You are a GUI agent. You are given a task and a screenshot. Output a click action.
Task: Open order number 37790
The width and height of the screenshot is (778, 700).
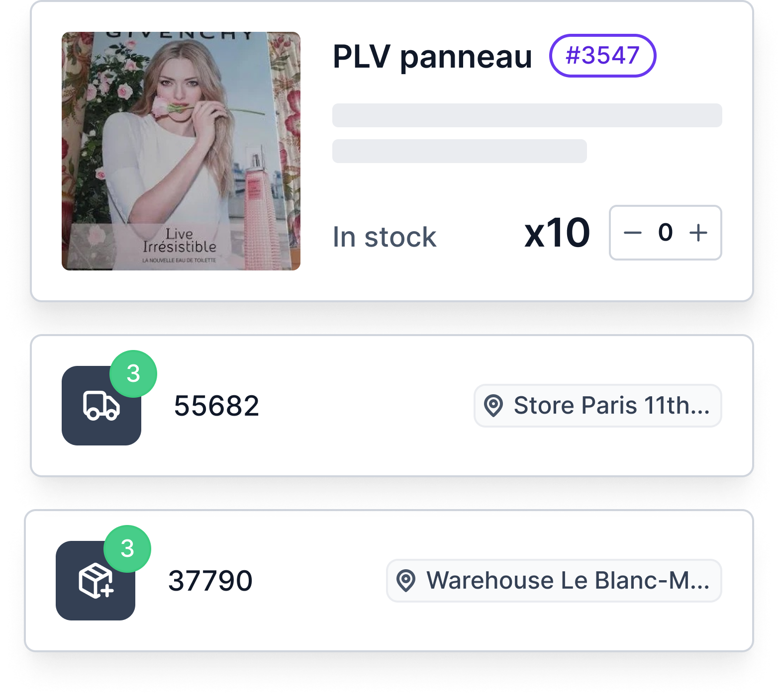coord(210,581)
